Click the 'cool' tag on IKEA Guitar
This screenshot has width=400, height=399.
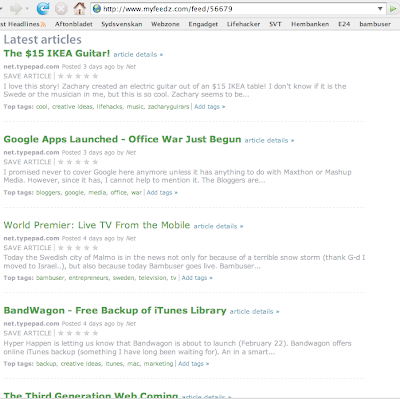[41, 107]
